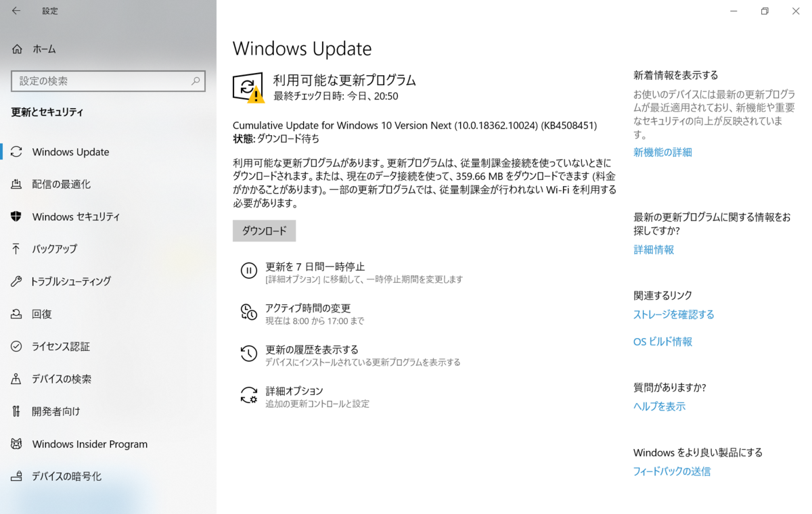Click the backup upload arrow icon

pos(17,249)
